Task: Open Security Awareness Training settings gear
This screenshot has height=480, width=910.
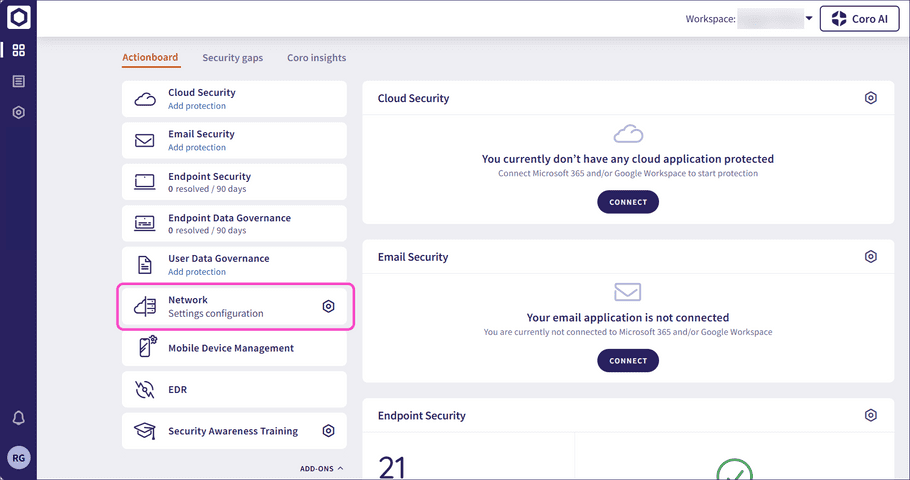Action: click(328, 431)
